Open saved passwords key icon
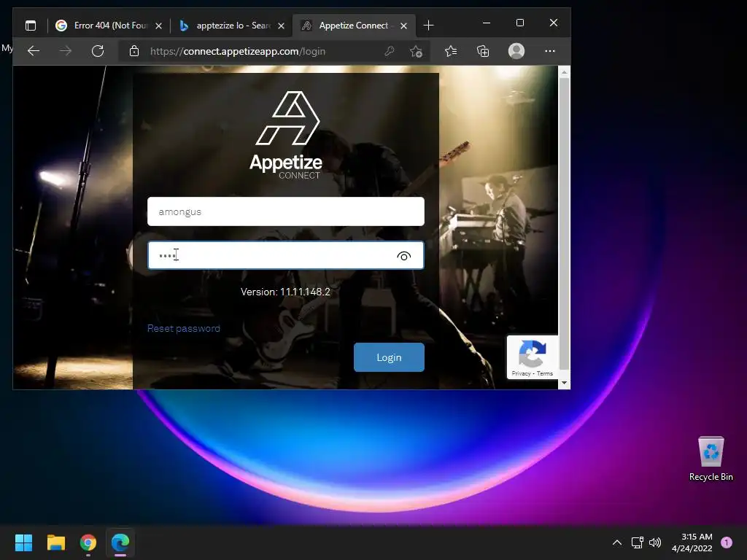The width and height of the screenshot is (747, 560). [x=390, y=51]
